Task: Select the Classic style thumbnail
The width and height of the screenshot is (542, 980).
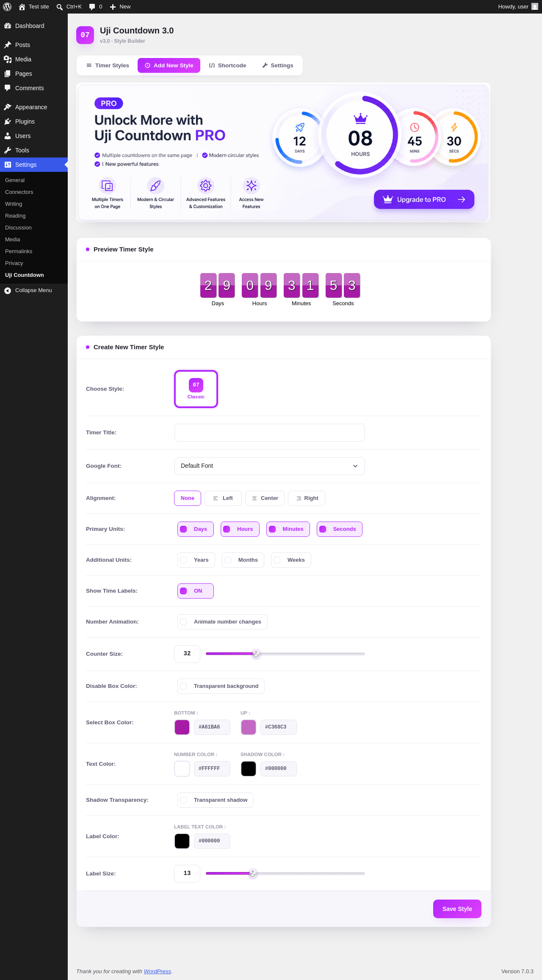Action: [196, 389]
